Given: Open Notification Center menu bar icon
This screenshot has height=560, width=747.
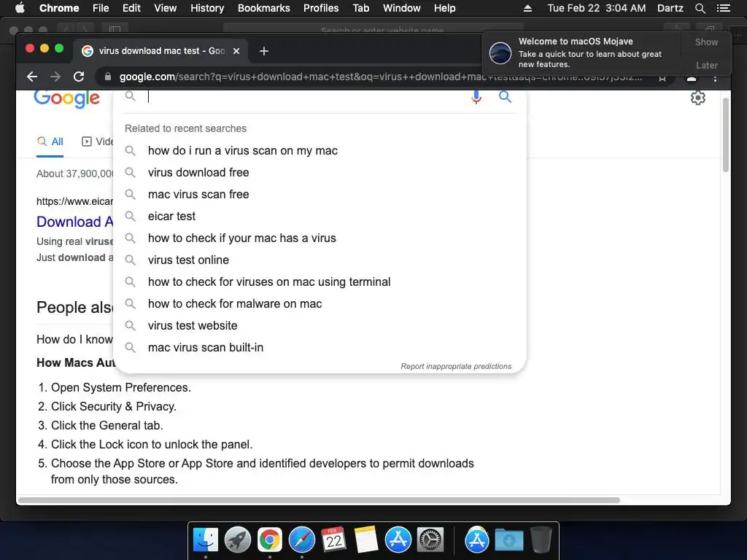Looking at the screenshot, I should [x=723, y=8].
